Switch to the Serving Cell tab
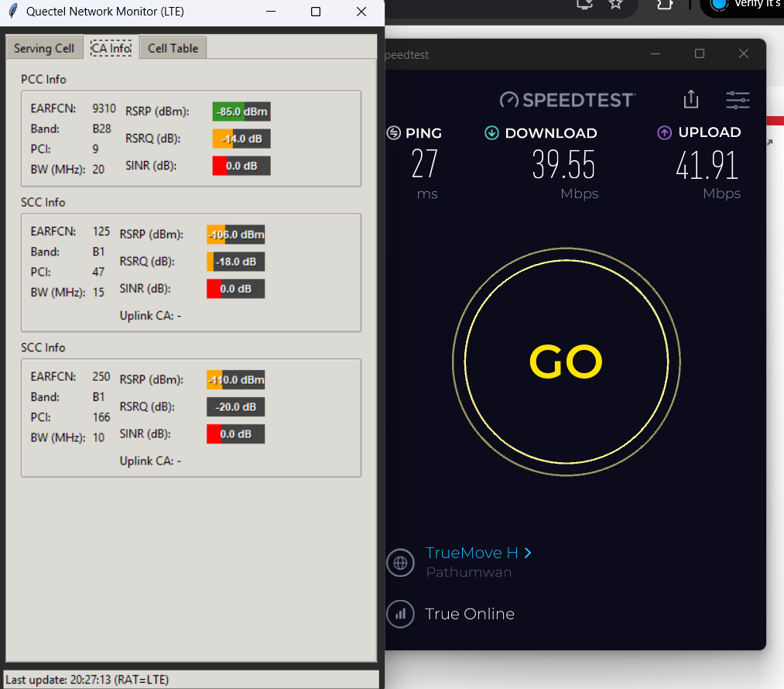This screenshot has width=784, height=689. (44, 48)
